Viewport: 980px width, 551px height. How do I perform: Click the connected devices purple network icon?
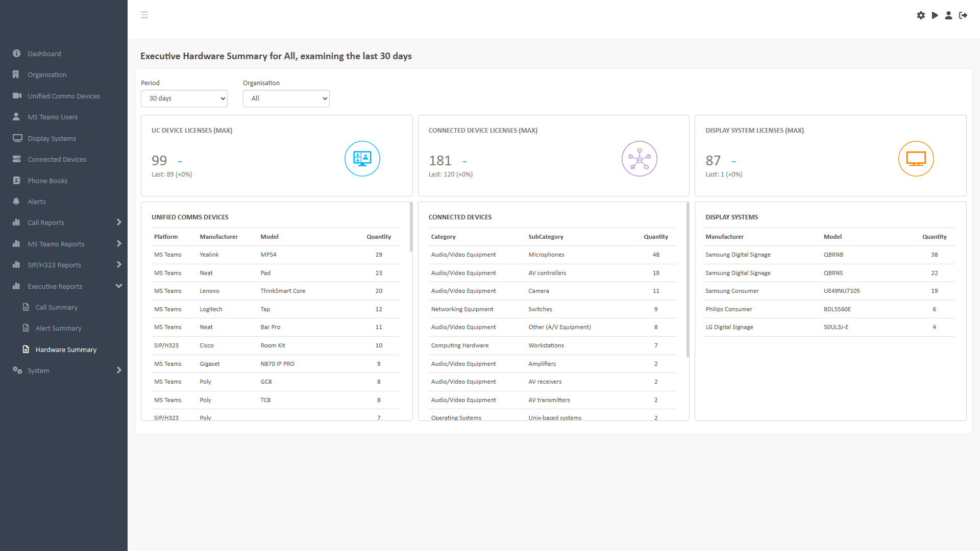point(639,159)
